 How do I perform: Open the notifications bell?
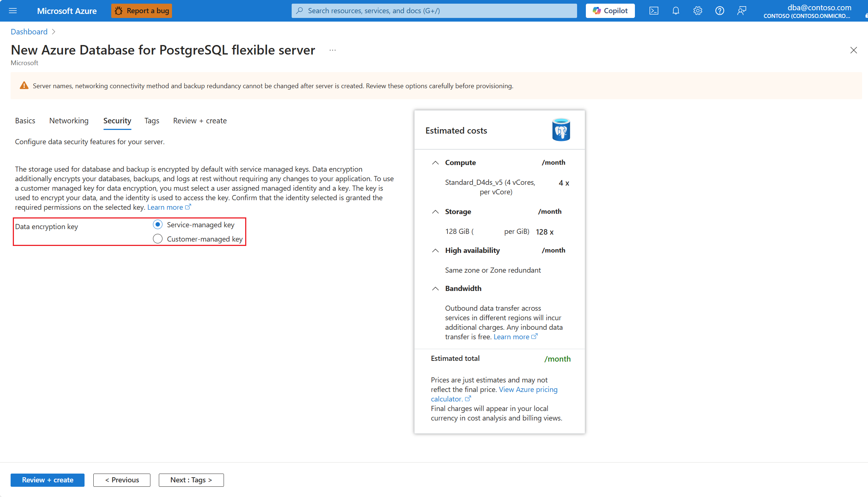pos(676,11)
